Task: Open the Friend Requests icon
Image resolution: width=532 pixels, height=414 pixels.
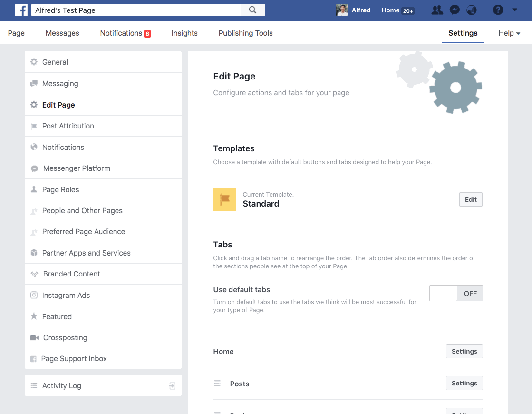Action: point(437,10)
